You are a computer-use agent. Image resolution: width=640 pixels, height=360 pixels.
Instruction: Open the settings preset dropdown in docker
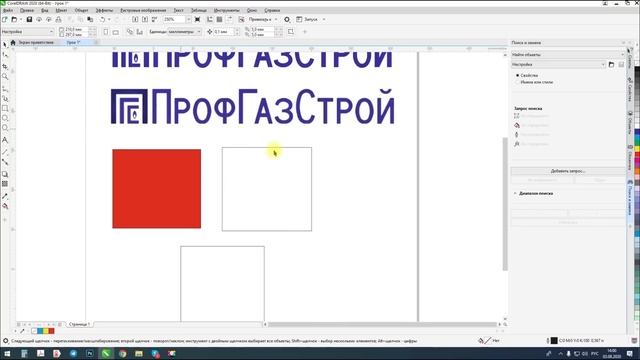click(558, 64)
